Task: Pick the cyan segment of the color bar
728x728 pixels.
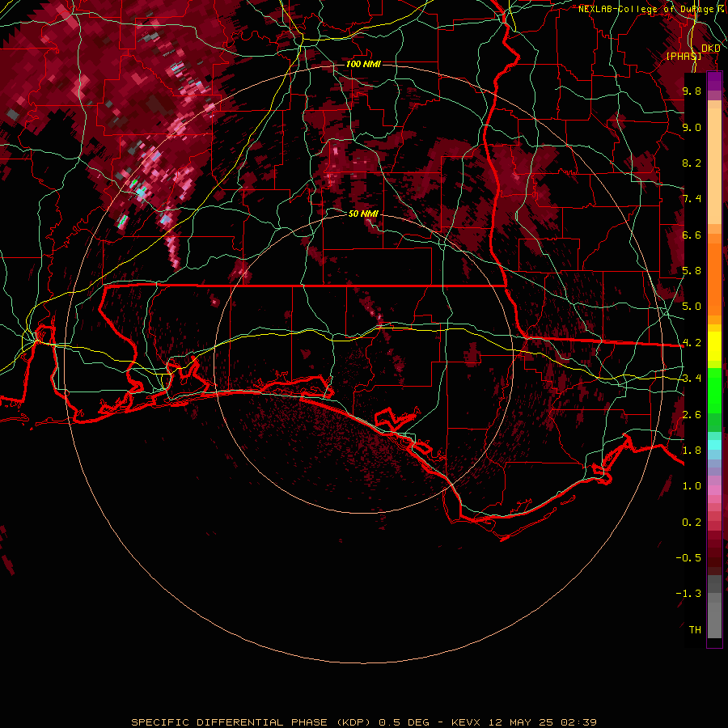Action: pos(714,445)
